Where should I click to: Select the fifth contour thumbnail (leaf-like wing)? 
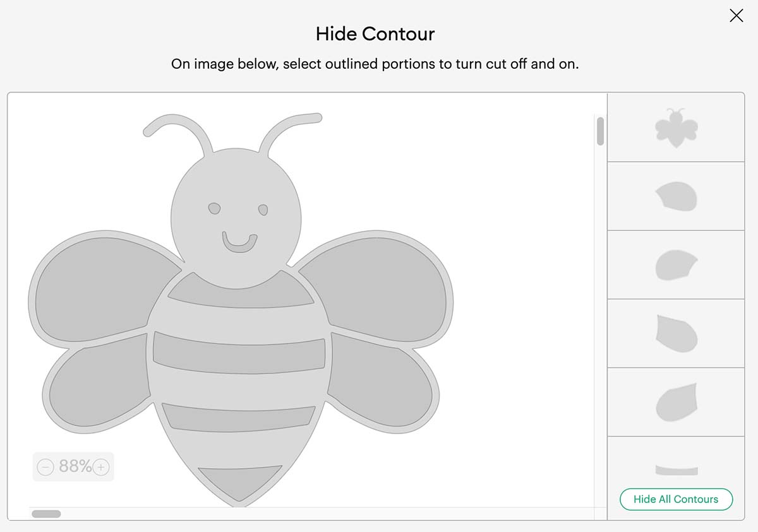tap(676, 402)
